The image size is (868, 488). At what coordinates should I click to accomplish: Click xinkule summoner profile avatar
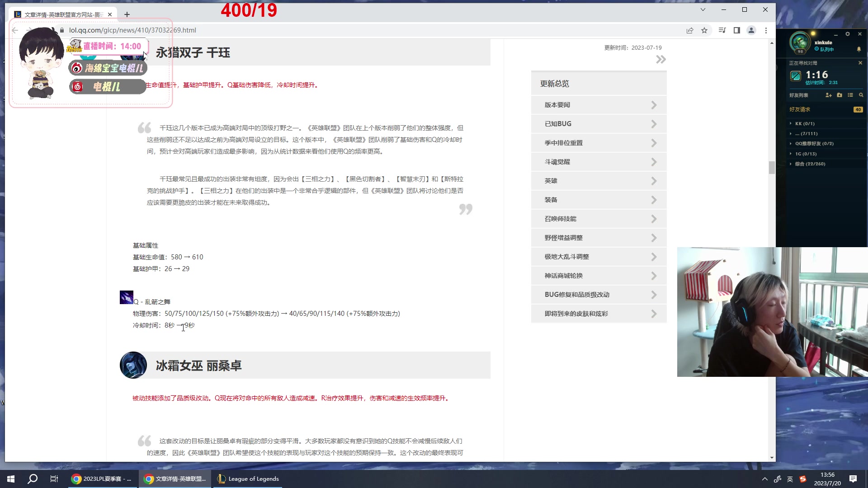click(800, 42)
